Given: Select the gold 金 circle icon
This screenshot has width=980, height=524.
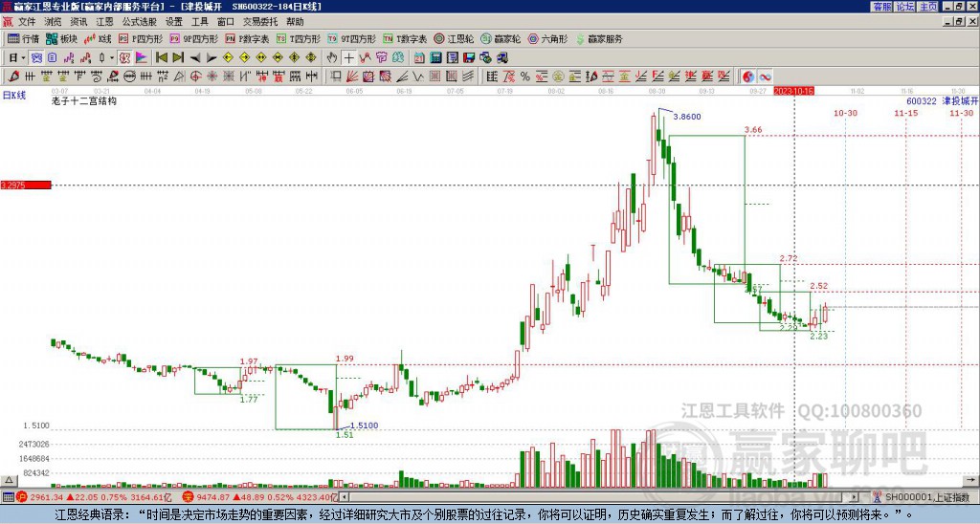Looking at the screenshot, I should [558, 76].
